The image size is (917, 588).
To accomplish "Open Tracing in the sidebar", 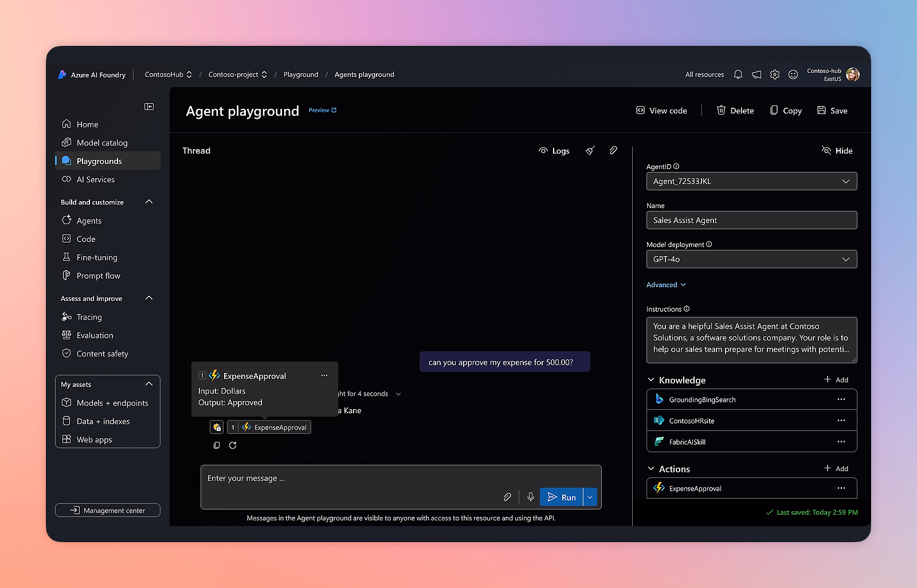I will point(89,317).
